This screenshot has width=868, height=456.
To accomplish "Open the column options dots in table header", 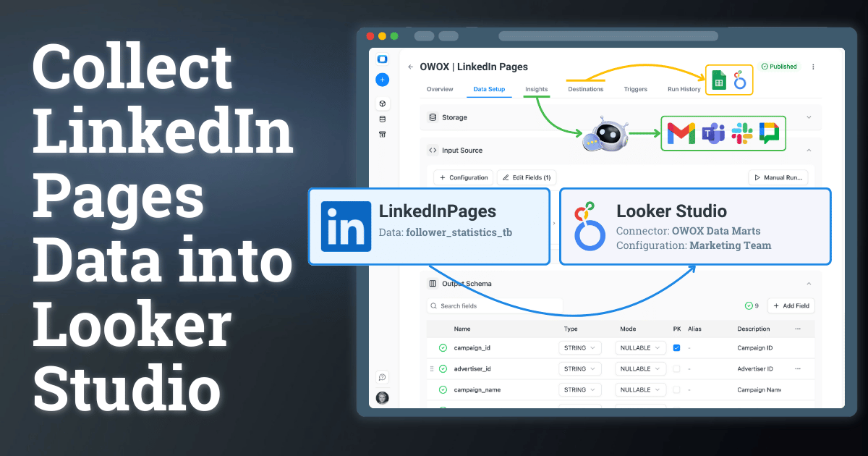I will pyautogui.click(x=798, y=329).
